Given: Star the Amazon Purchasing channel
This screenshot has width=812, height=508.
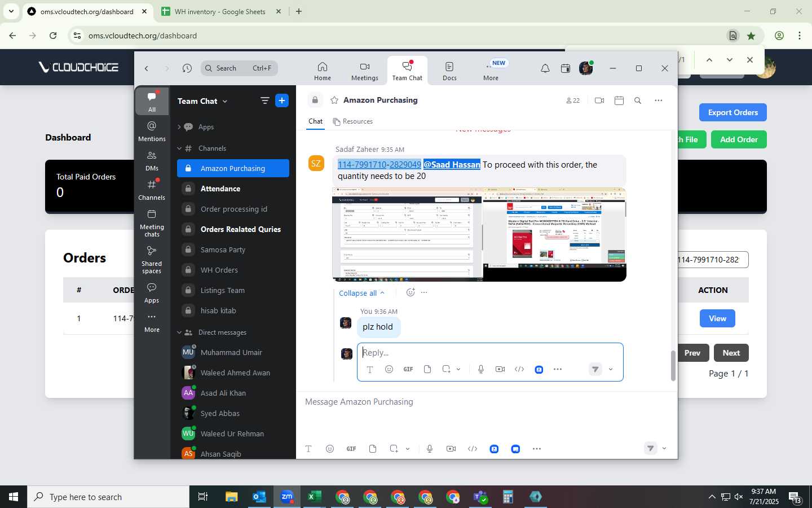Looking at the screenshot, I should click(x=334, y=100).
